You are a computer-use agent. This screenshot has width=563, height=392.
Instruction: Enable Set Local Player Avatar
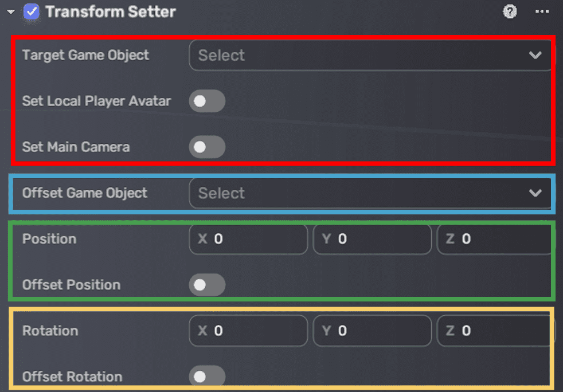pos(207,101)
